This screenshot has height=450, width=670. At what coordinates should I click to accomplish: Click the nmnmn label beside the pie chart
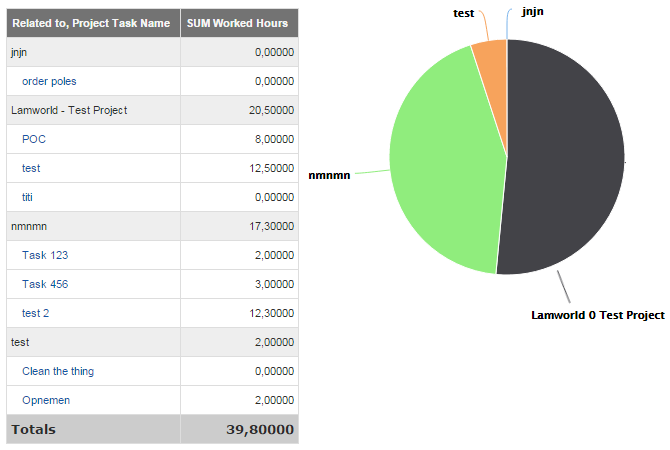330,175
